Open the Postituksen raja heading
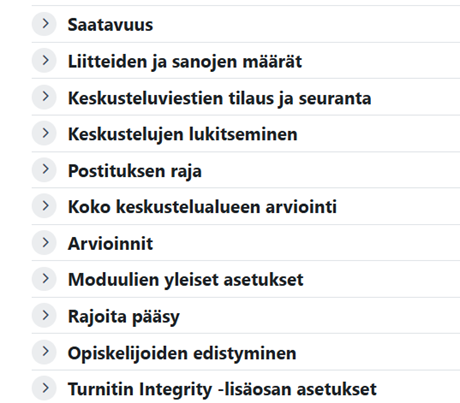Image resolution: width=460 pixels, height=403 pixels. point(135,171)
